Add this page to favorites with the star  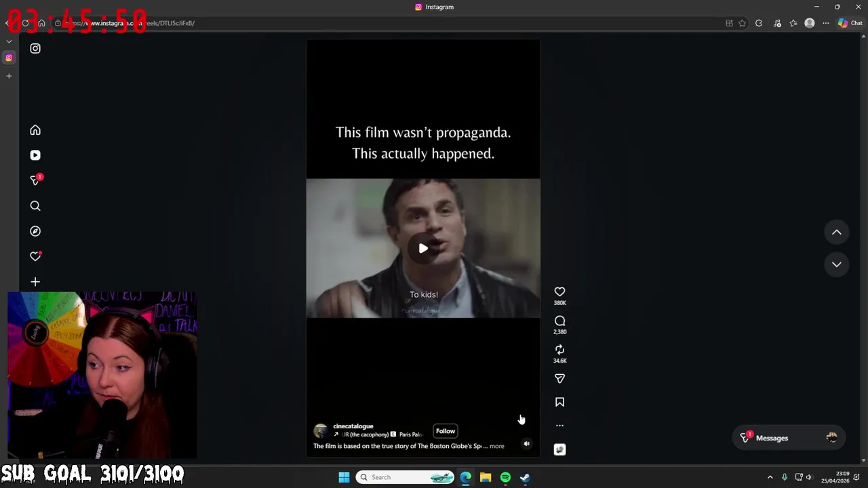pos(743,23)
